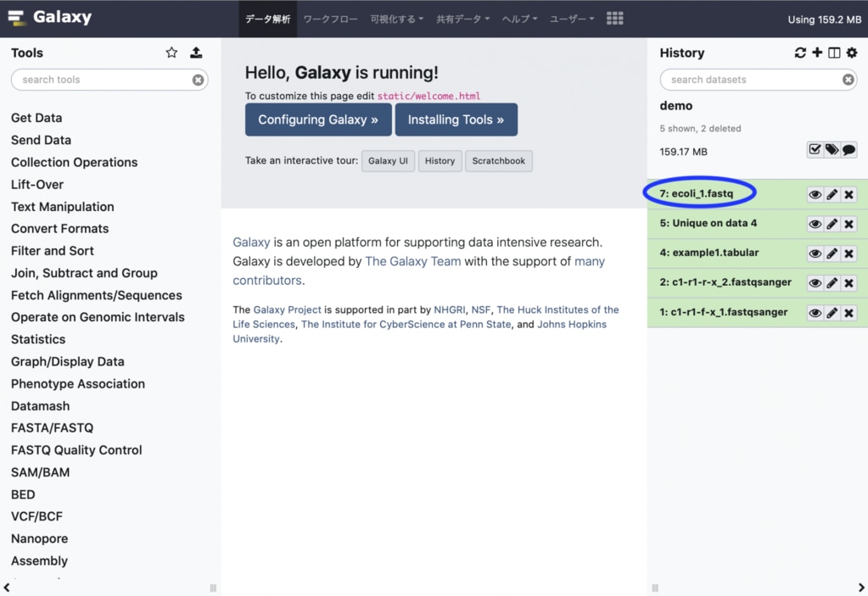868x596 pixels.
Task: Toggle multiple dataset selection checkbox icon
Action: point(815,149)
